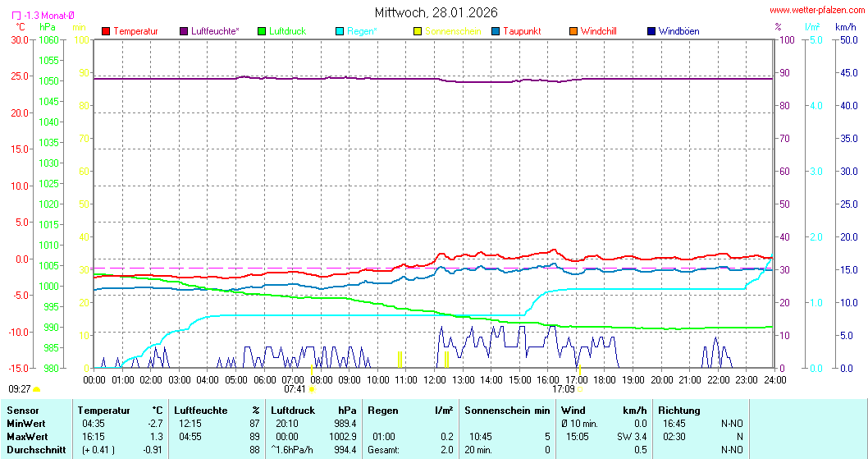Click the red Temperatur legend swatch
Screen dimensions: 868x459
coord(106,31)
